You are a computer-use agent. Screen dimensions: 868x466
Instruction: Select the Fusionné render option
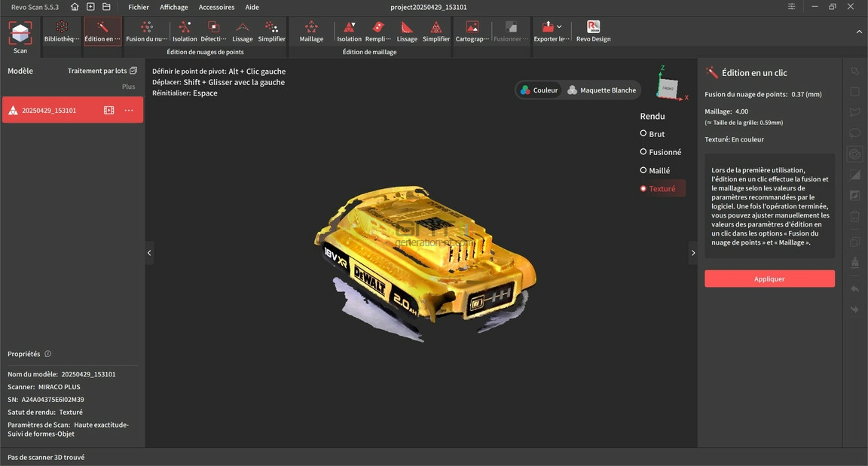660,152
